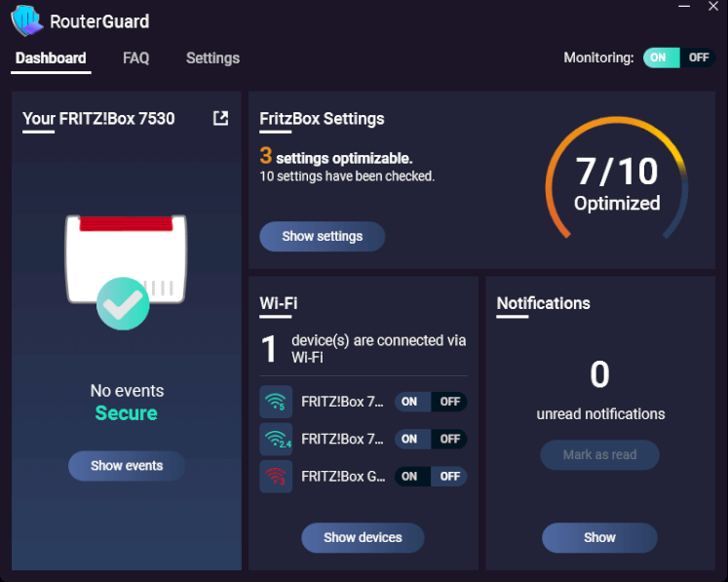Click the 'Secure' status text
Image resolution: width=728 pixels, height=582 pixels.
pyautogui.click(x=127, y=413)
